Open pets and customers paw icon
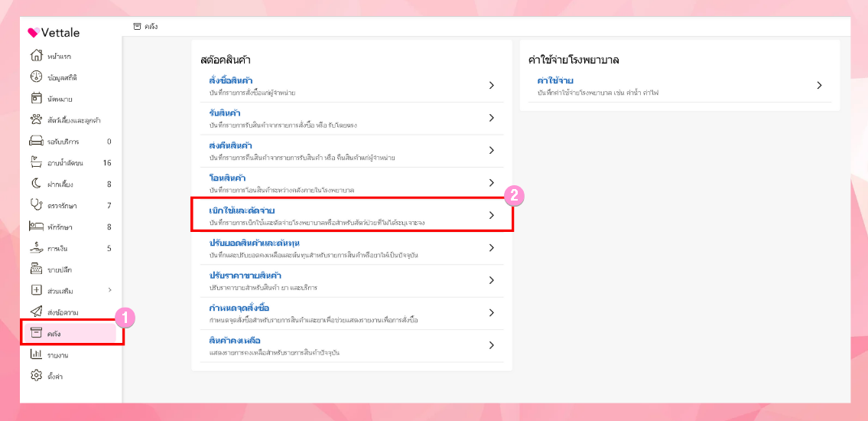 [x=35, y=119]
